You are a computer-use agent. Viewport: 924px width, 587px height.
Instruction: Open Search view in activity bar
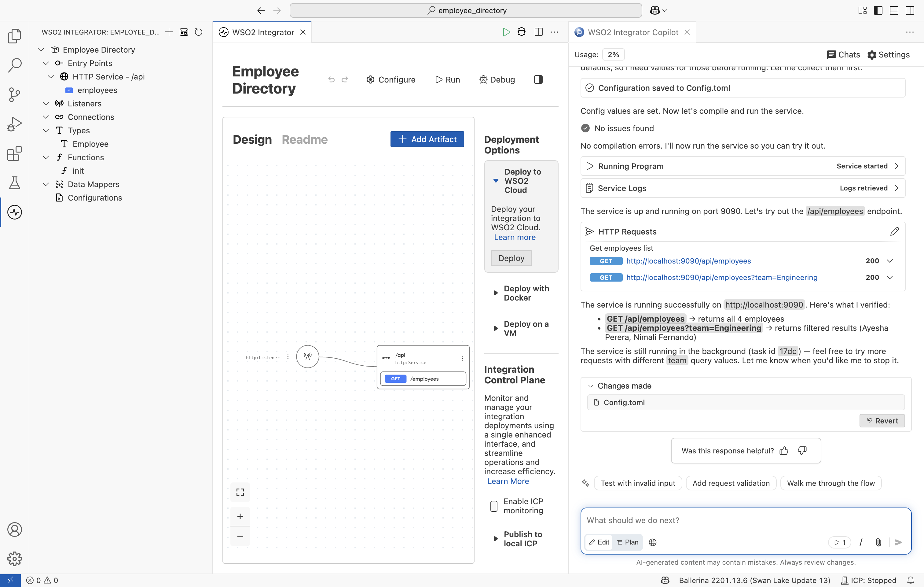(15, 65)
